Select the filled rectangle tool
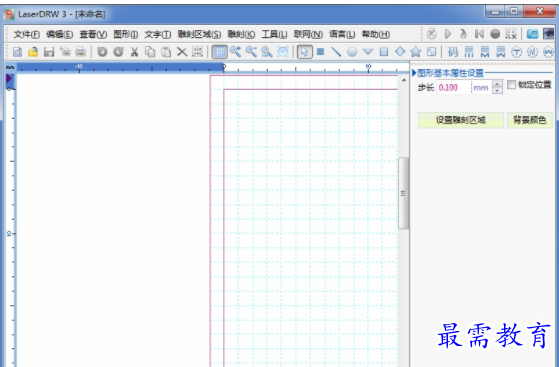Screen dimensions: 559x367 pos(320,52)
